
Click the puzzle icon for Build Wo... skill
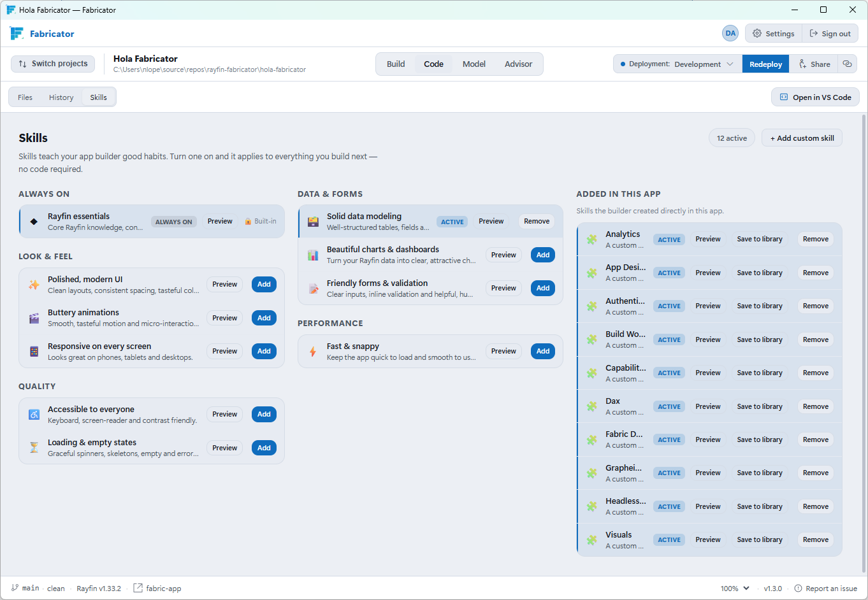pyautogui.click(x=592, y=339)
